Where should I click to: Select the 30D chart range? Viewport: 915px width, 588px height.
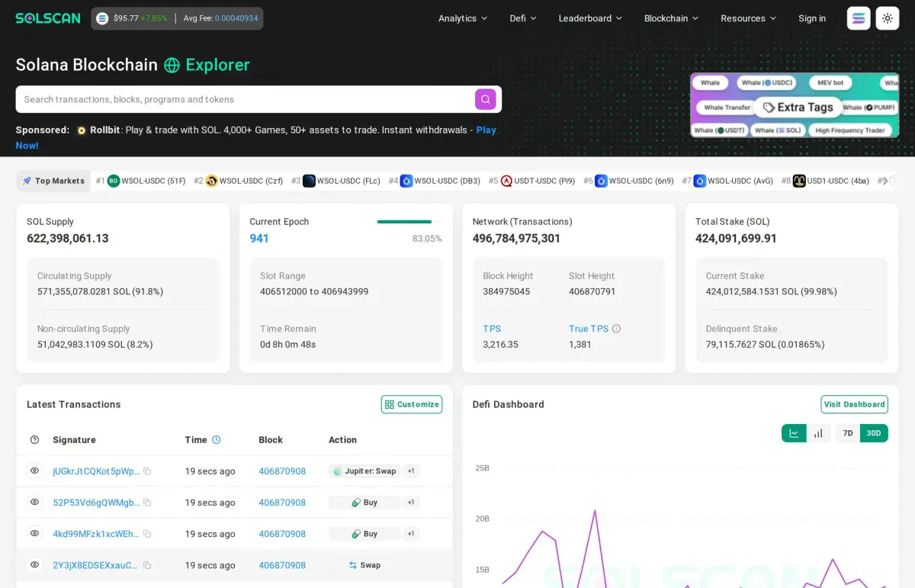tap(874, 433)
